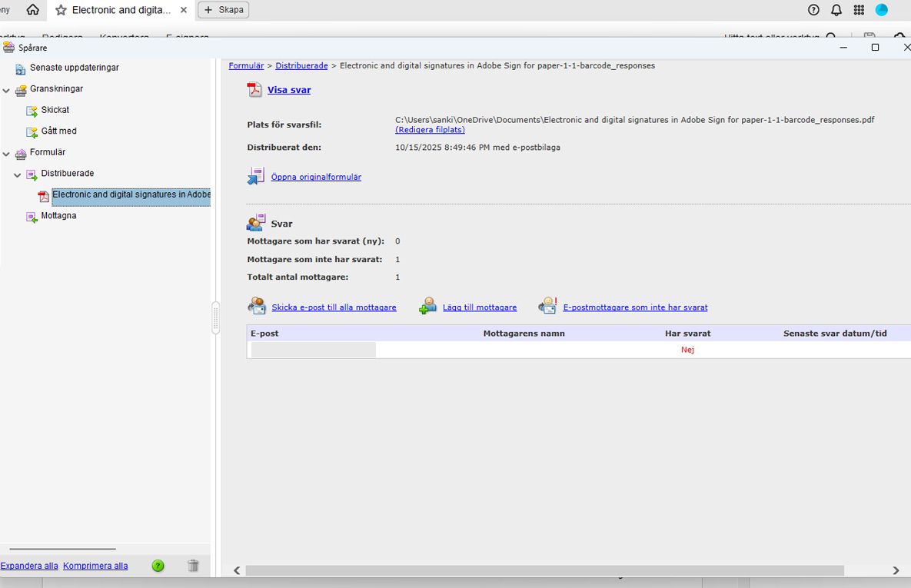
Task: Collapse the Granskningar tree node
Action: point(6,91)
